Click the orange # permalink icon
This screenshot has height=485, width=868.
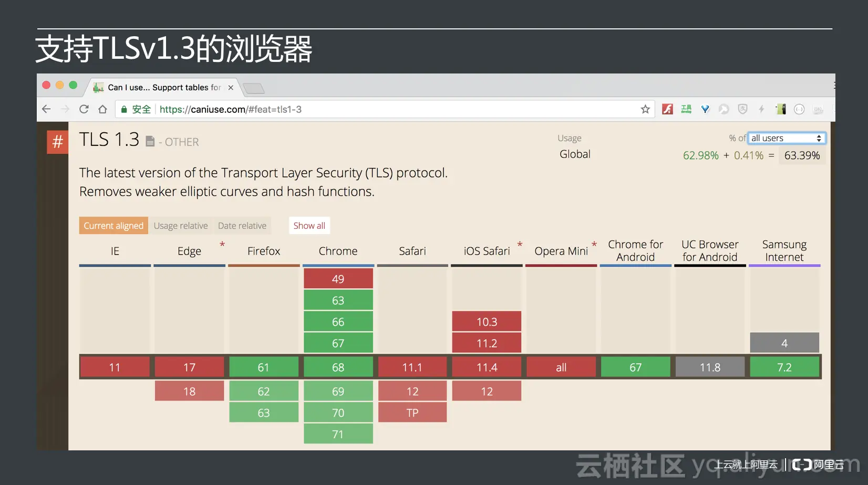click(x=58, y=142)
